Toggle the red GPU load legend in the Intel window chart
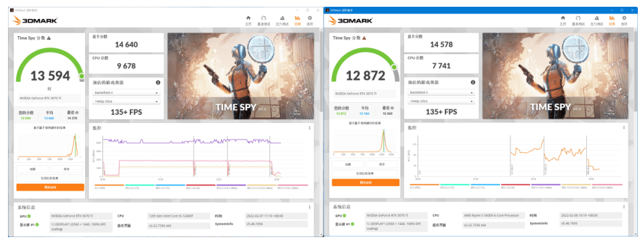This screenshot has width=644, height=242. [201, 187]
